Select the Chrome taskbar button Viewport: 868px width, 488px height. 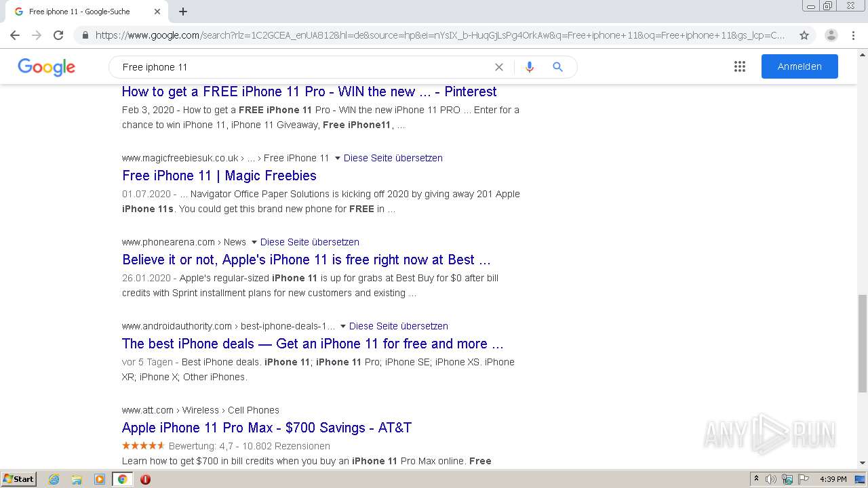(x=123, y=479)
